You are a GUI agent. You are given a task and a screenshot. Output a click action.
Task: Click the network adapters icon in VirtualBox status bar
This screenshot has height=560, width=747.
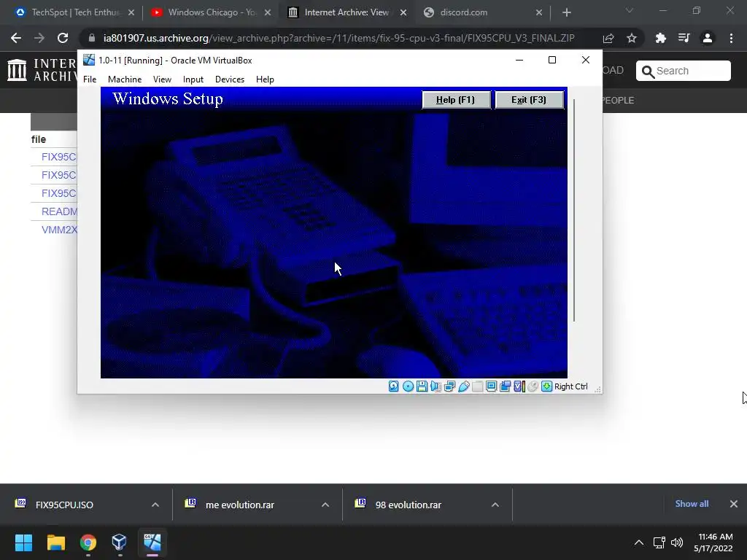[x=449, y=386]
